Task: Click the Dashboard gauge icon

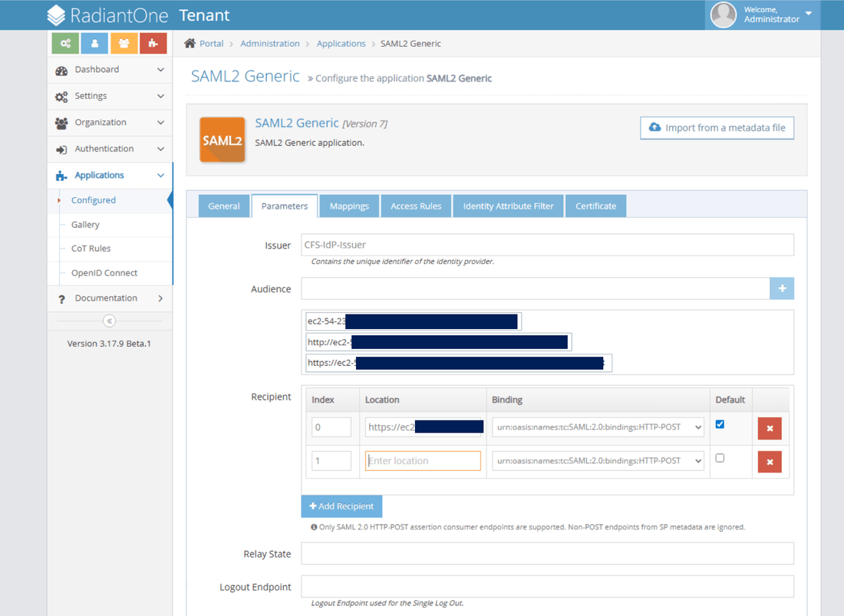Action: point(61,71)
